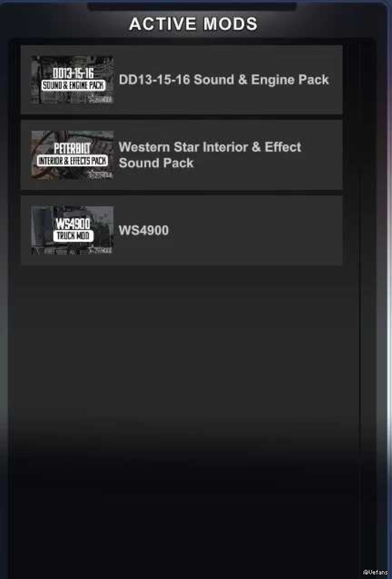Screen dimensions: 392x579
Task: Click the @Vefans watermark
Action: 375,572
